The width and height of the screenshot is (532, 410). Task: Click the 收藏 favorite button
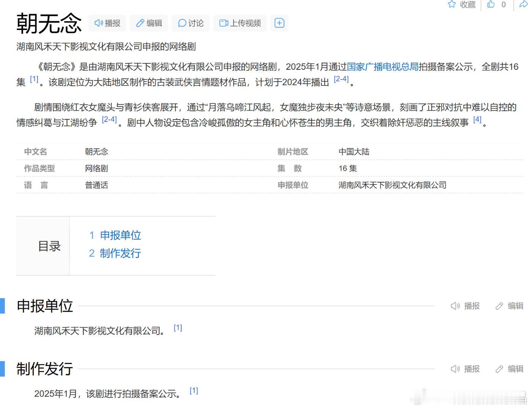pos(463,5)
